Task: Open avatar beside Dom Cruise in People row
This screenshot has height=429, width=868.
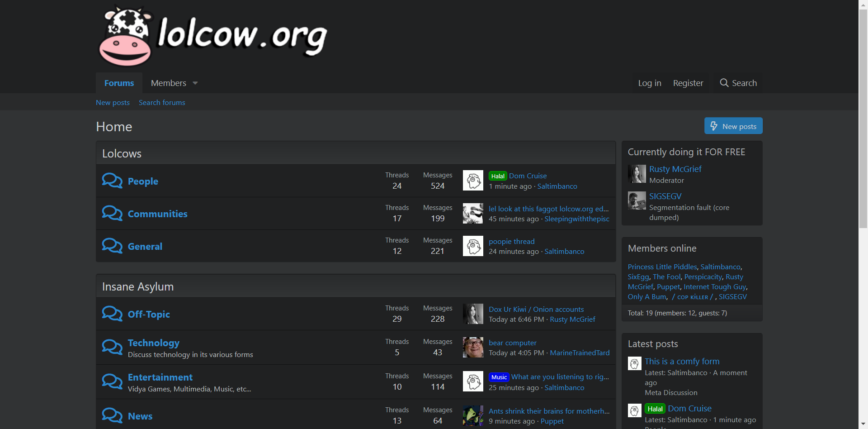Action: 473,181
